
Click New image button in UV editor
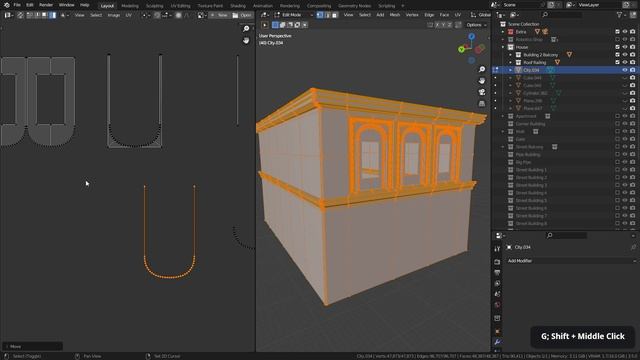tap(219, 15)
